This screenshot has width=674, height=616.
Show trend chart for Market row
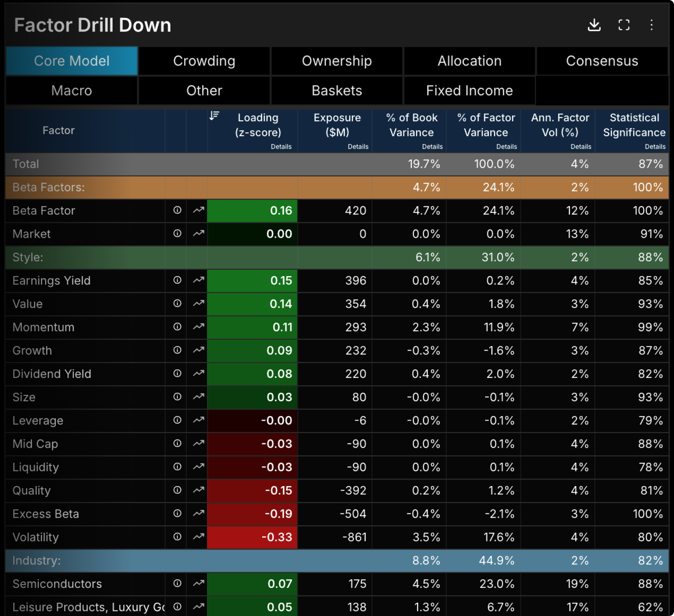tap(198, 233)
